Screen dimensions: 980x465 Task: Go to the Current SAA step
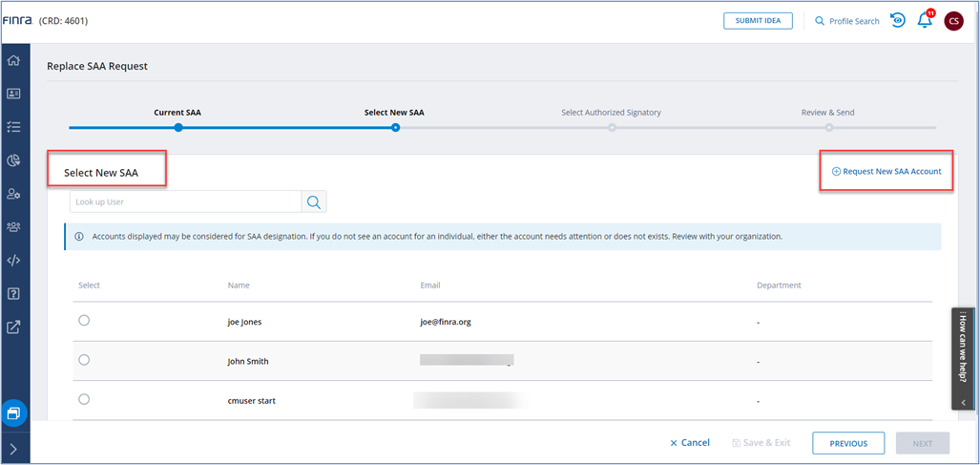(177, 127)
